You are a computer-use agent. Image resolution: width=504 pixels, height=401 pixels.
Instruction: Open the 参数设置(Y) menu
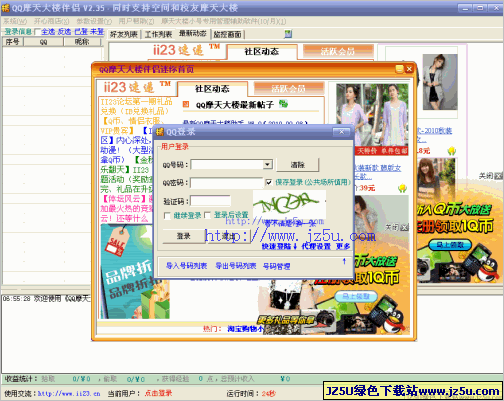[x=94, y=21]
